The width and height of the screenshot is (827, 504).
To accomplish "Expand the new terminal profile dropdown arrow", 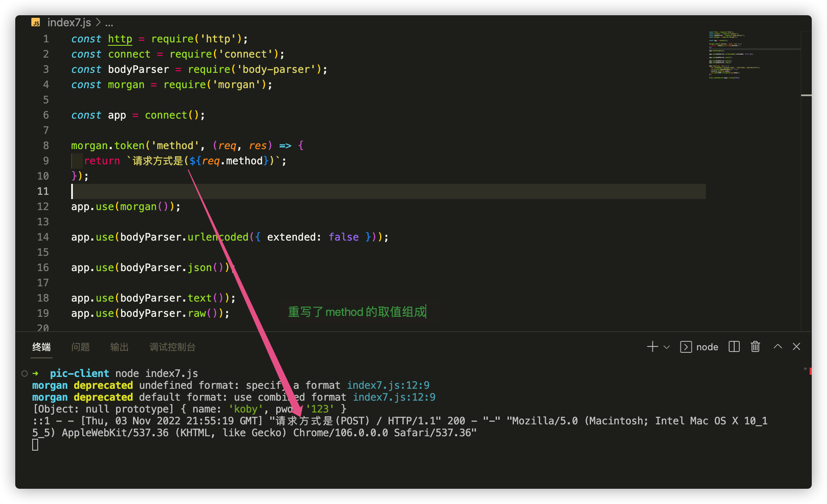I will click(x=666, y=347).
